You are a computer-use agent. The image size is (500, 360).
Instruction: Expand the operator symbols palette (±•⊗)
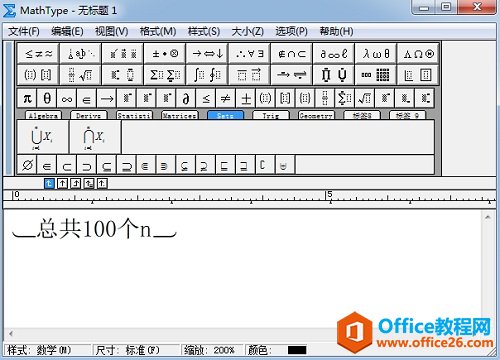click(x=165, y=53)
